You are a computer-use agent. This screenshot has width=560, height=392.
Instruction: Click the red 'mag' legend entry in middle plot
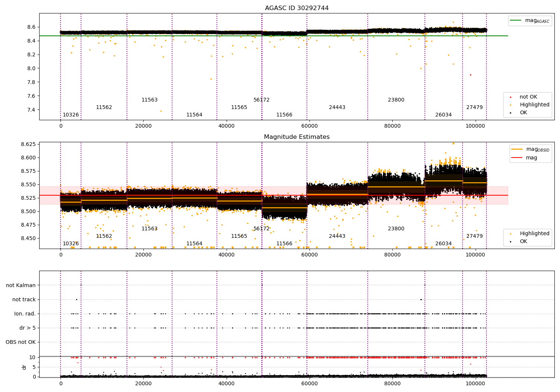[524, 158]
